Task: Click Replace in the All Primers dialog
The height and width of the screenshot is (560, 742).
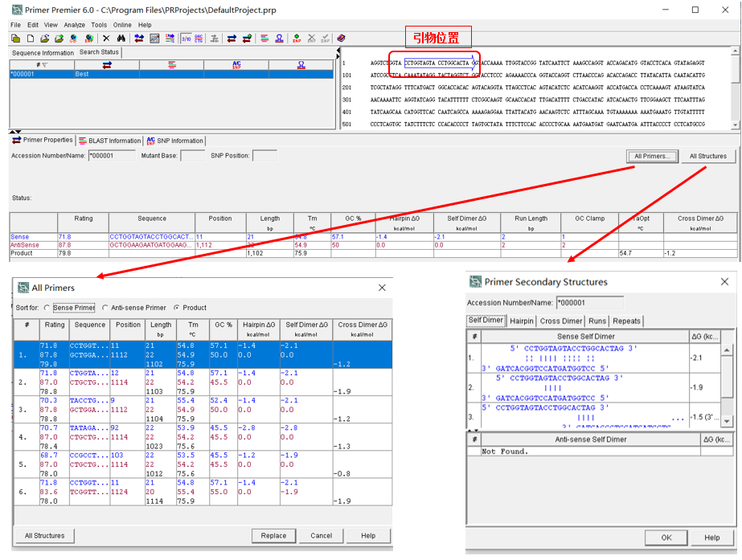Action: (273, 536)
